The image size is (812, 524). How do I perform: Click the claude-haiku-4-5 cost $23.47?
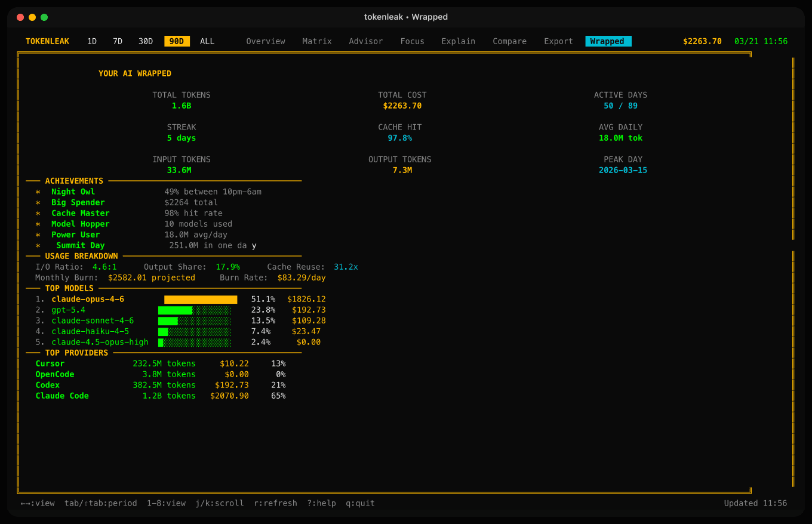point(306,331)
